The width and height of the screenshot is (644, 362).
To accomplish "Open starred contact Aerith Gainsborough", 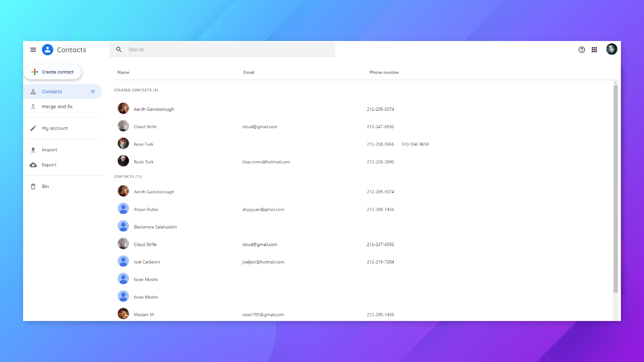I will (154, 109).
